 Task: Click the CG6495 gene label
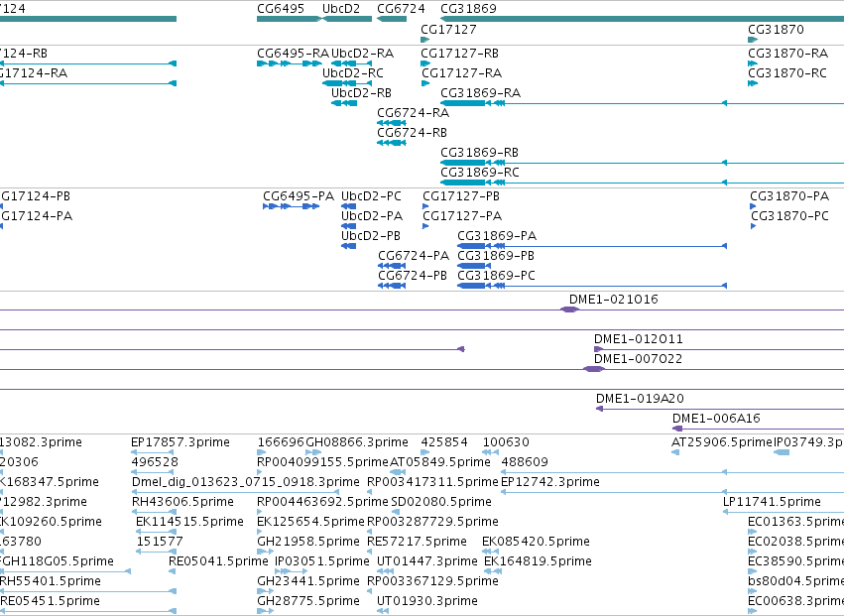pyautogui.click(x=281, y=9)
